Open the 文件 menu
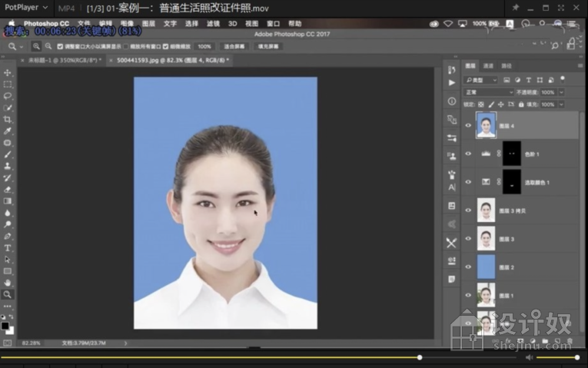The height and width of the screenshot is (368, 588). pos(84,24)
